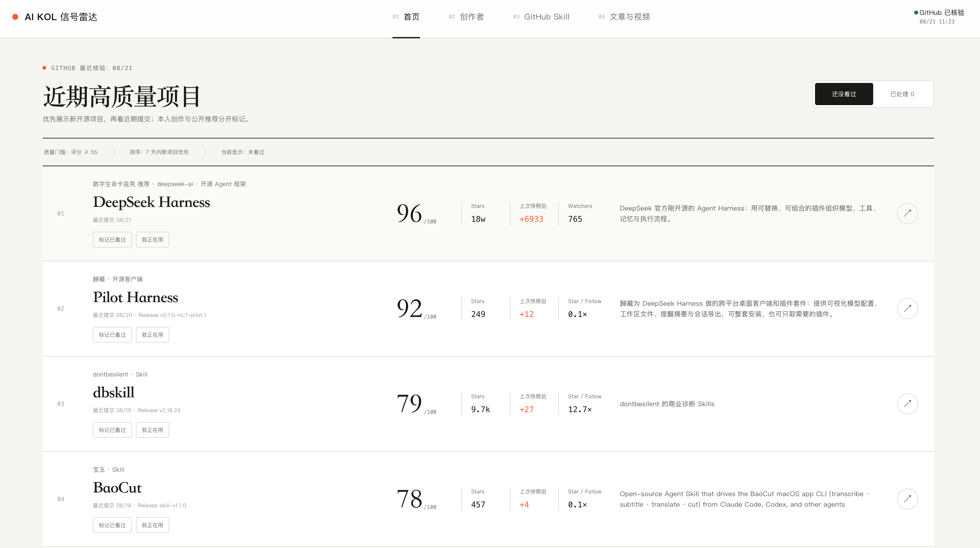Click the 质量门槛:评分 ≥ 55 label

pyautogui.click(x=70, y=152)
